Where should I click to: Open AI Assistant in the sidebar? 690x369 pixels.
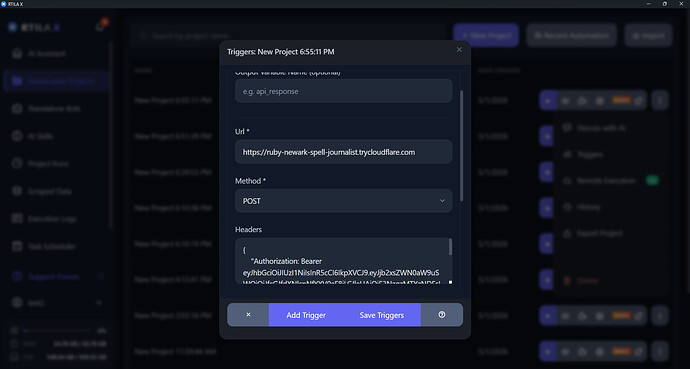click(56, 54)
